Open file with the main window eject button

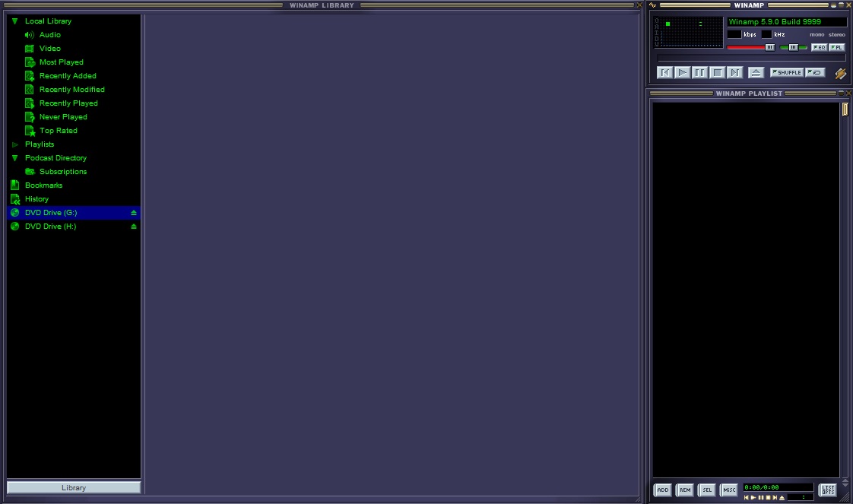pos(756,72)
